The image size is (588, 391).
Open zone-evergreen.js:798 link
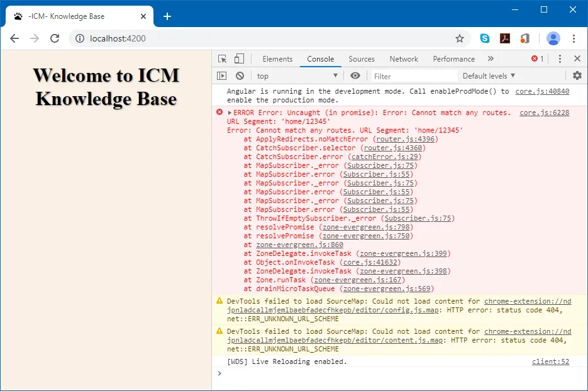coord(366,227)
